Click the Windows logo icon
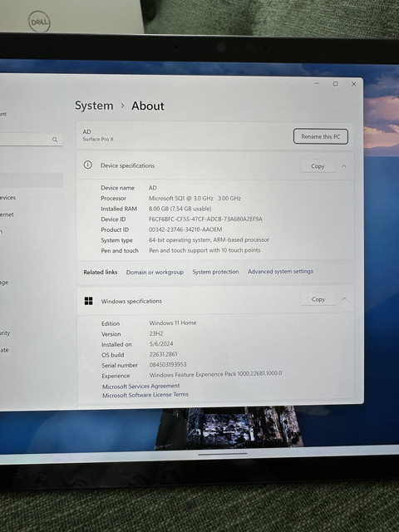The height and width of the screenshot is (532, 399). [x=89, y=301]
